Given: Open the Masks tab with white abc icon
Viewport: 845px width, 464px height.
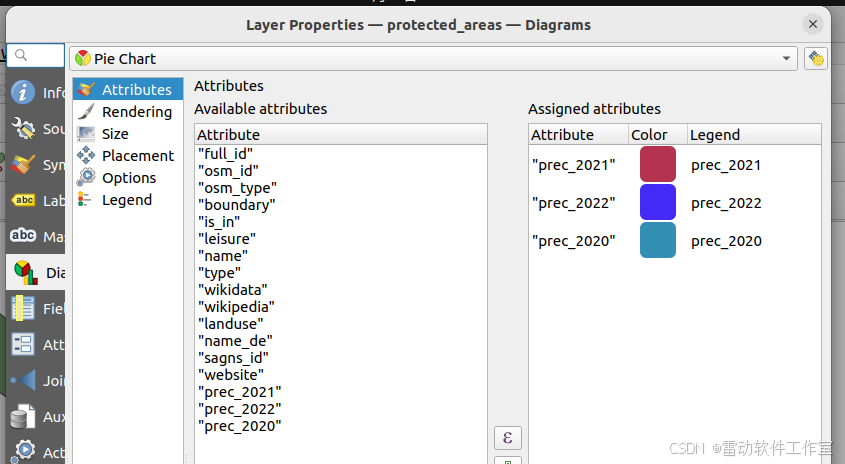Looking at the screenshot, I should [x=37, y=236].
